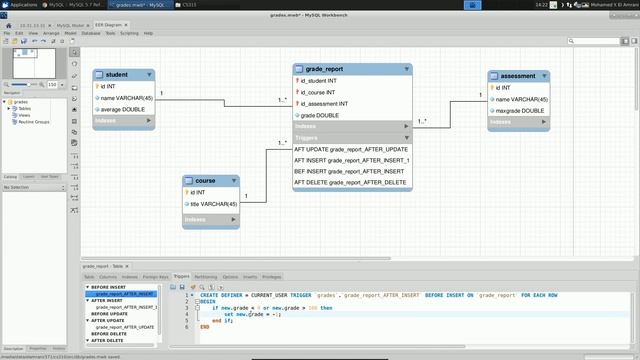The image size is (640, 360).
Task: Switch to the Partitioning tab
Action: pos(206,277)
